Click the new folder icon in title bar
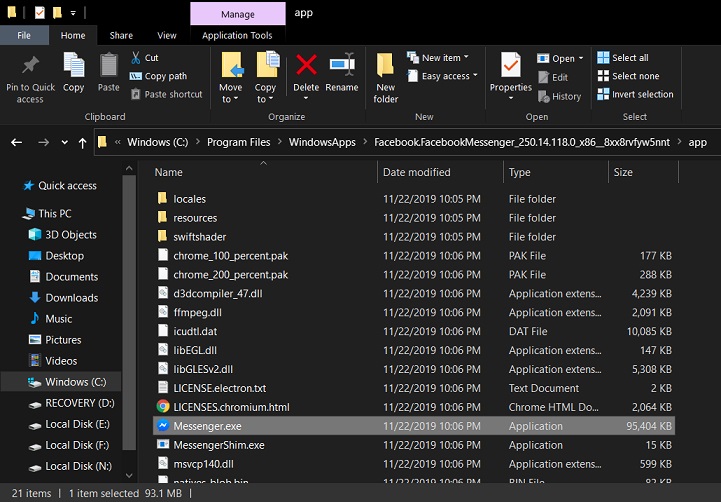 57,13
